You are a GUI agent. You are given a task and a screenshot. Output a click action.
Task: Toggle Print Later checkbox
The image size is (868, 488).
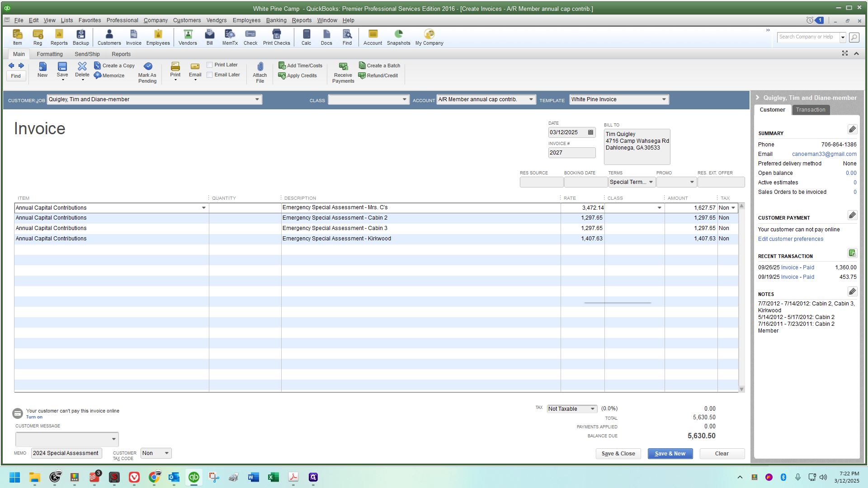(210, 65)
